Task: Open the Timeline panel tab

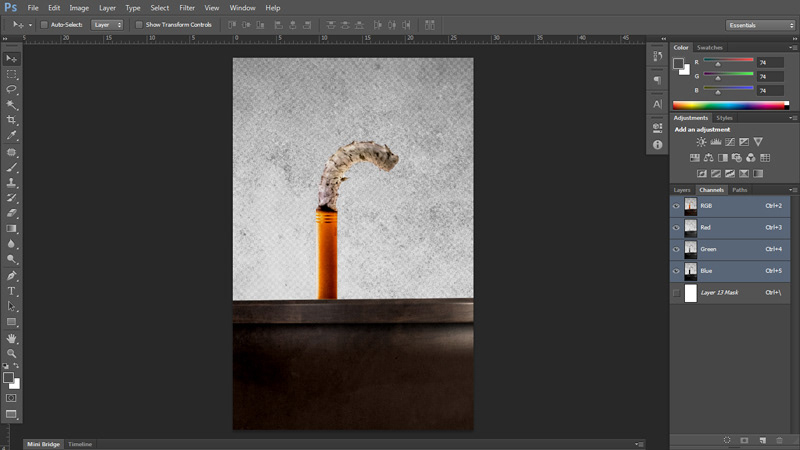Action: (x=80, y=444)
